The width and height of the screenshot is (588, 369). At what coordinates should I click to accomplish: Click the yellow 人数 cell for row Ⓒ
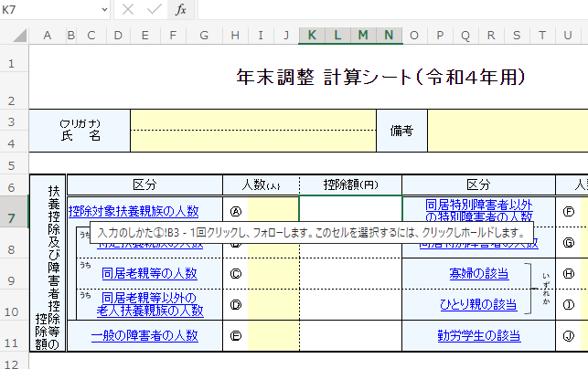pos(273,273)
